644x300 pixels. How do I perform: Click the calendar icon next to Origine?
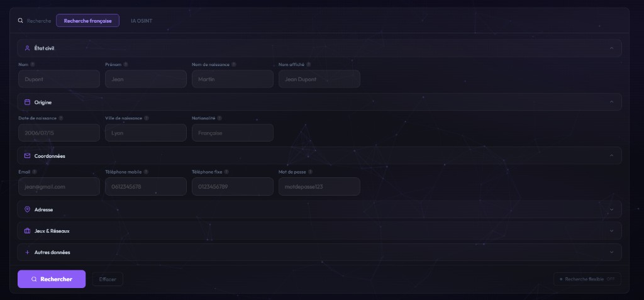(x=27, y=102)
